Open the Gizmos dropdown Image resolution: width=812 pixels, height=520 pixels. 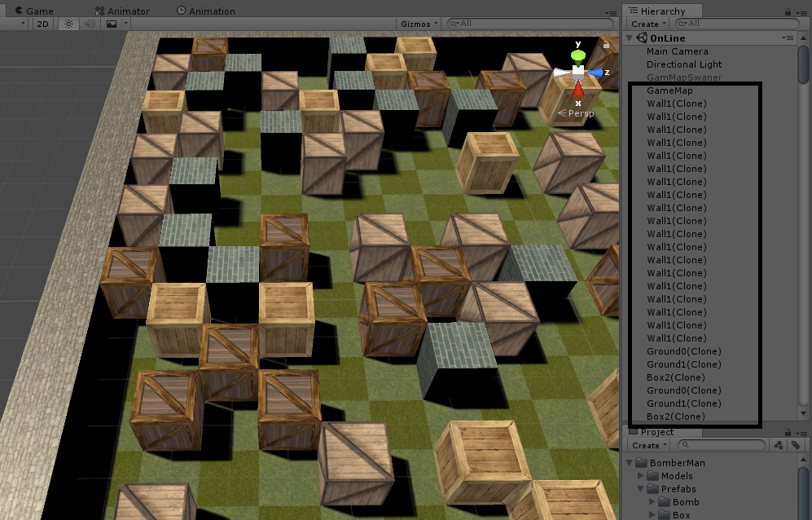[x=419, y=24]
